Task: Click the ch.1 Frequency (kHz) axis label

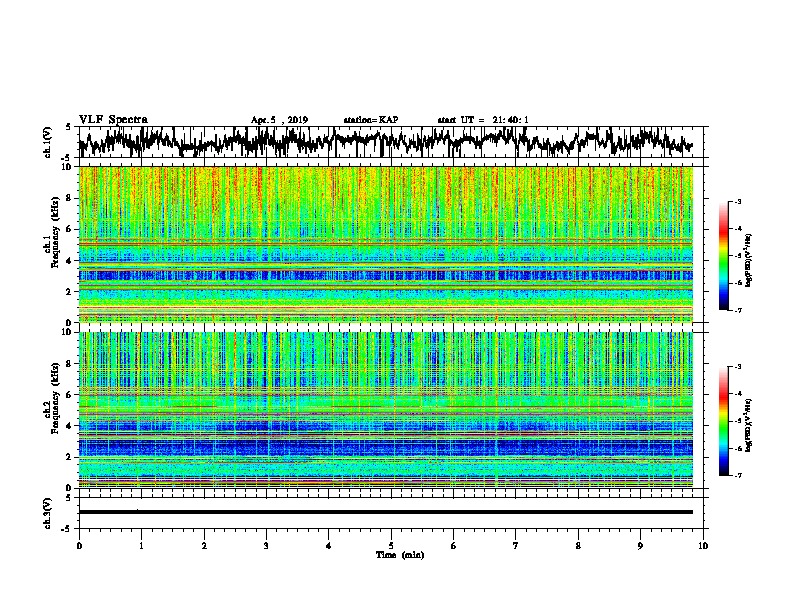Action: coord(52,232)
